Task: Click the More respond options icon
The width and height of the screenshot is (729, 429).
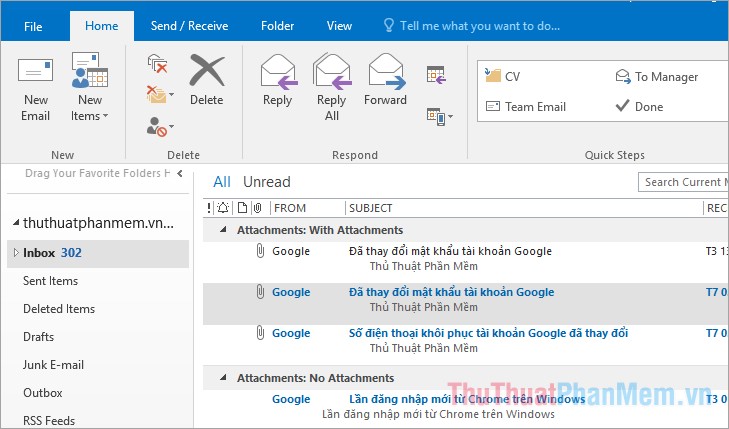Action: click(x=436, y=116)
